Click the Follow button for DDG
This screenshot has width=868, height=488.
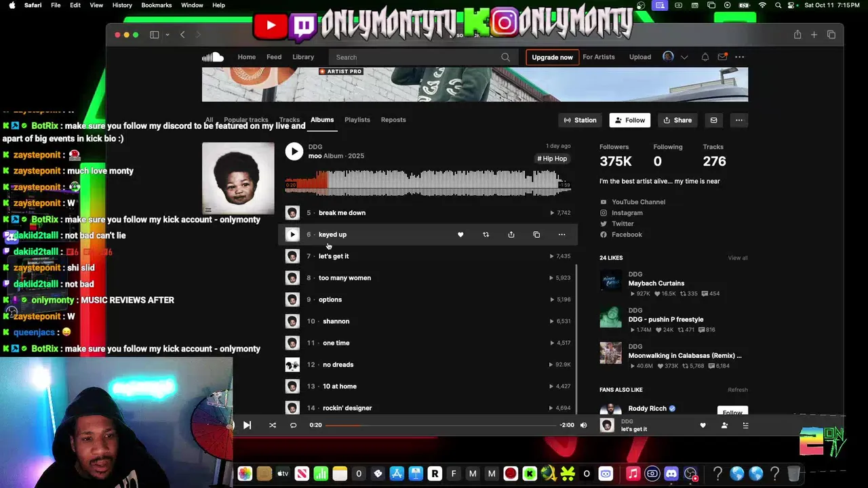[629, 120]
